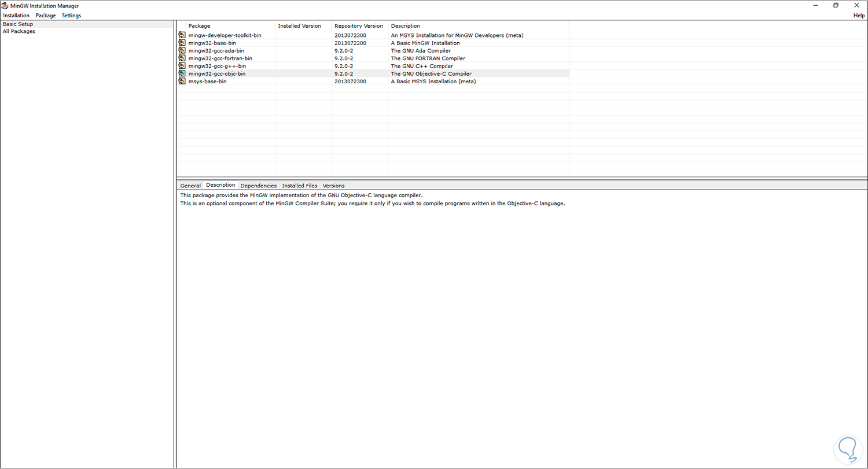868x469 pixels.
Task: Open the Package menu
Action: tap(46, 16)
